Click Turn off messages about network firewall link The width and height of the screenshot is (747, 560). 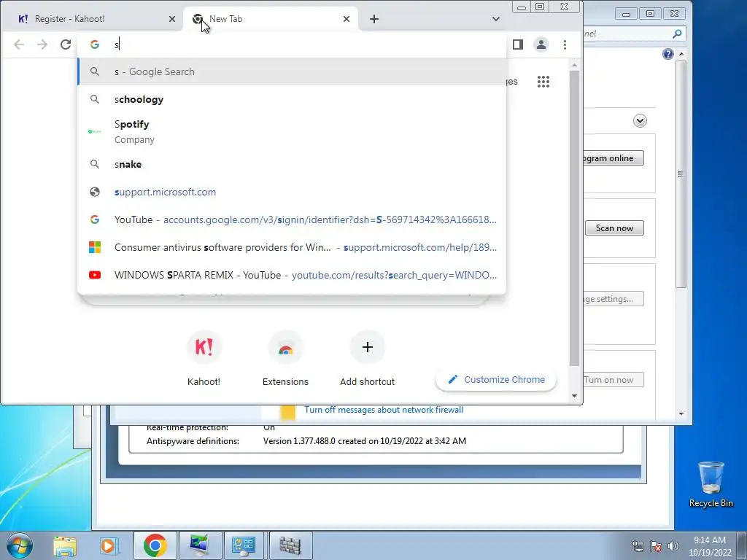(x=384, y=410)
